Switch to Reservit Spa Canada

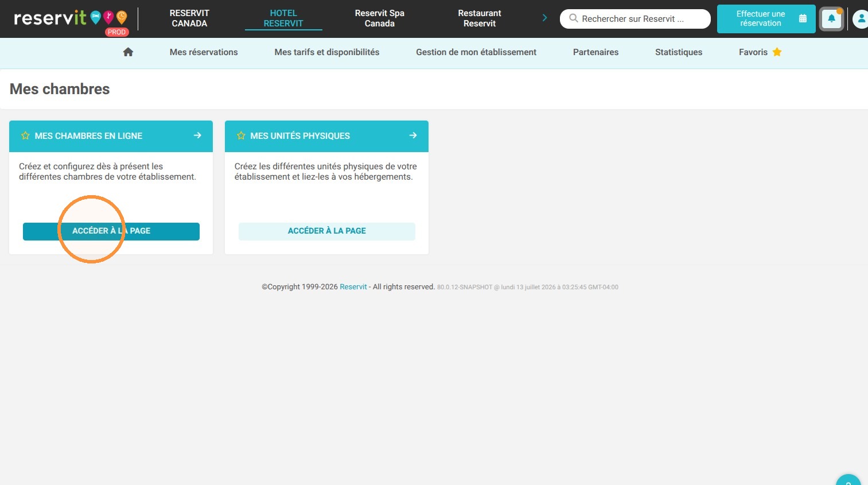tap(380, 18)
